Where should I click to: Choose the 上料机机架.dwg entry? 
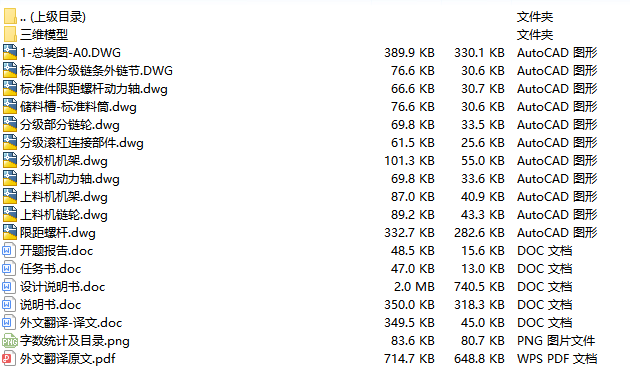[64, 197]
